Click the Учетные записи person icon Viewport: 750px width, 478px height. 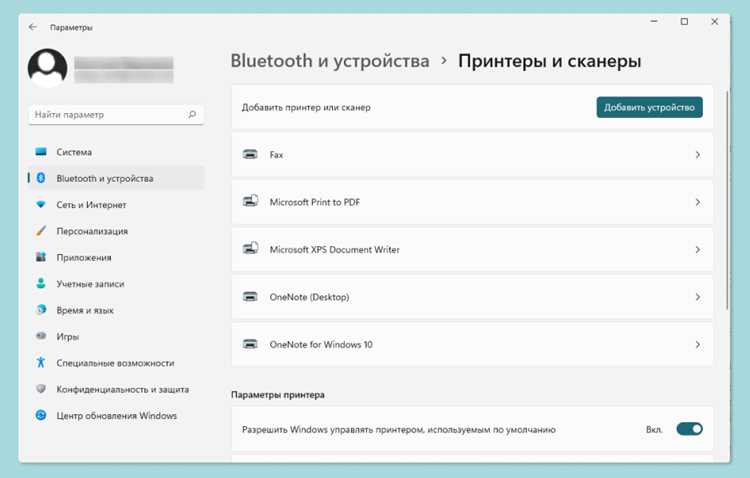(x=41, y=284)
